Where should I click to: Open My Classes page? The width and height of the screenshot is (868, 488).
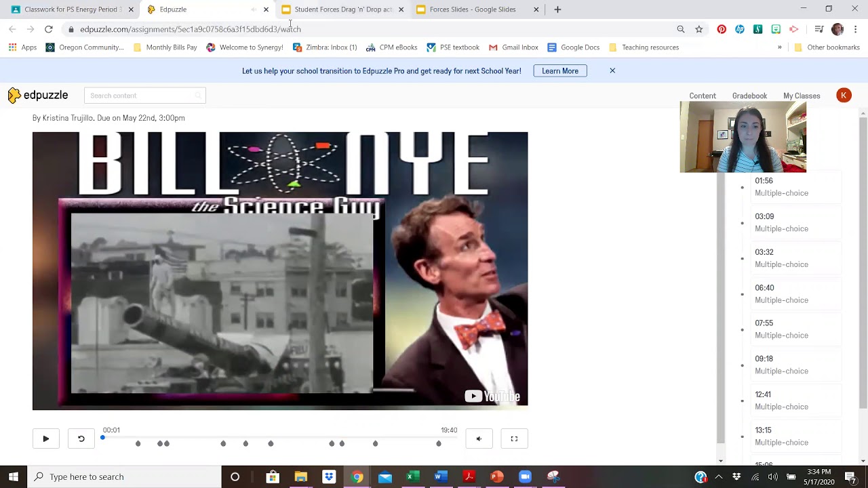[x=802, y=96]
